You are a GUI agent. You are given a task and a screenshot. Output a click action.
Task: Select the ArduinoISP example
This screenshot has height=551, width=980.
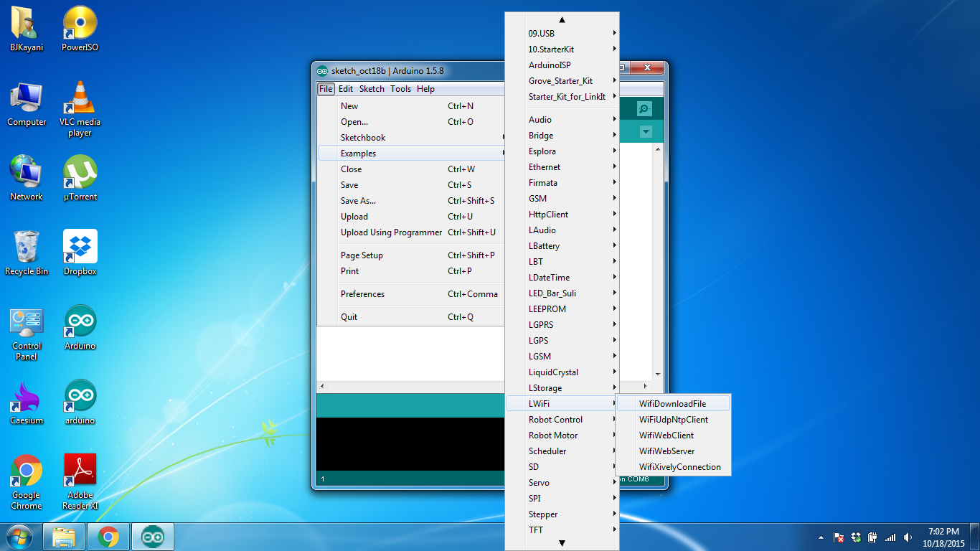coord(562,65)
